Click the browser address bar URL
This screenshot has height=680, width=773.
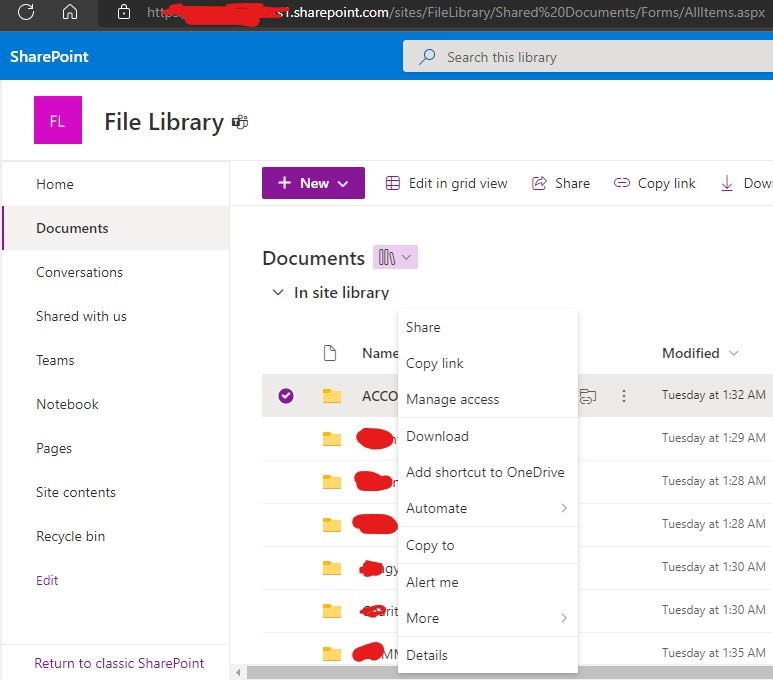456,12
